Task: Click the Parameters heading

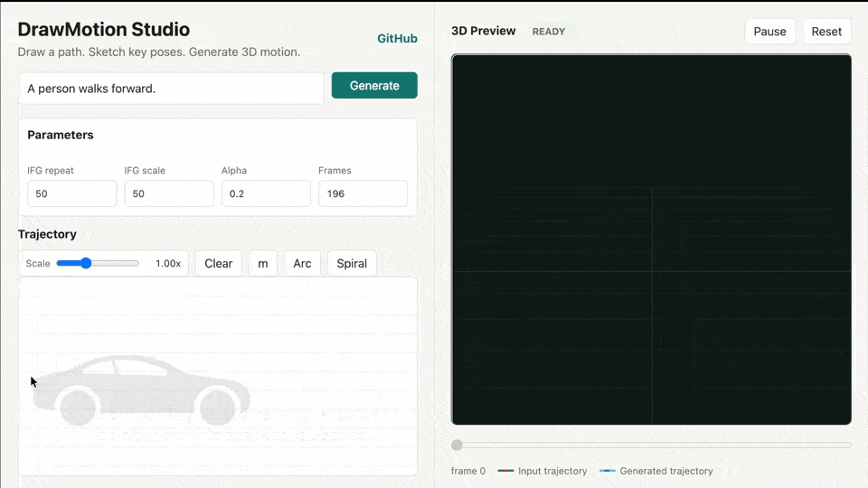Action: (x=61, y=135)
